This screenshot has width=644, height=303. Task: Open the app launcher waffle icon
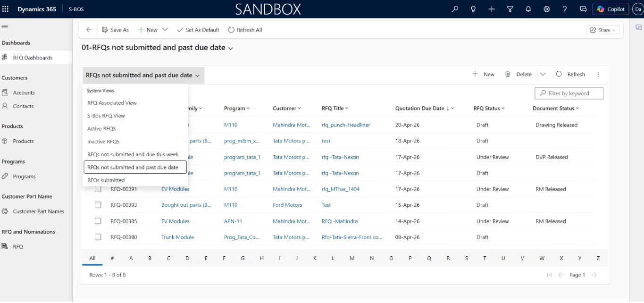click(x=6, y=9)
